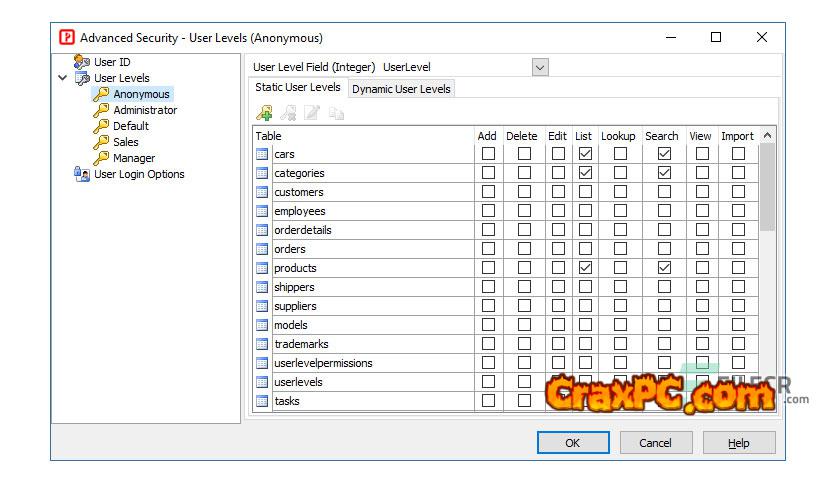The width and height of the screenshot is (836, 484).
Task: Click the table list scroll-up arrow
Action: point(767,136)
